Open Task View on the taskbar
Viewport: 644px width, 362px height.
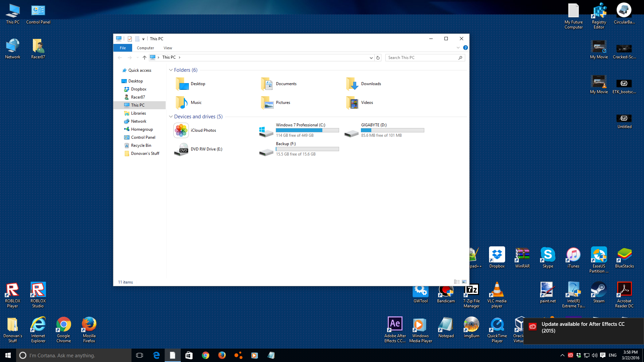click(140, 355)
